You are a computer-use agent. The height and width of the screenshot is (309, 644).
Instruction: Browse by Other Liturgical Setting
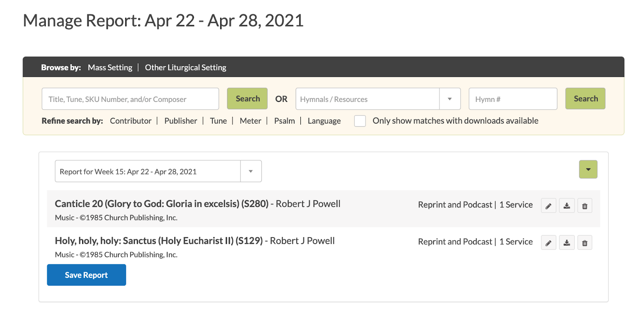pos(186,68)
